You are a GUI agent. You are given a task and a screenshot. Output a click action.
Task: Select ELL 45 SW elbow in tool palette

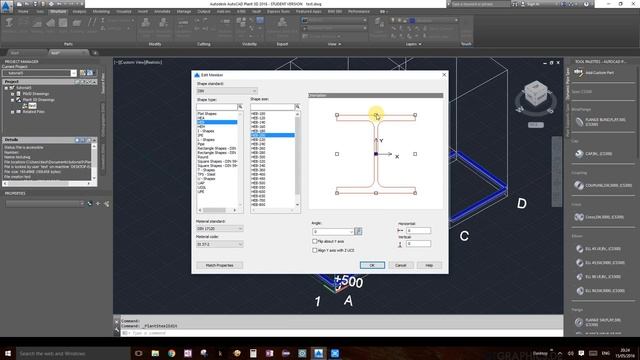click(x=600, y=263)
